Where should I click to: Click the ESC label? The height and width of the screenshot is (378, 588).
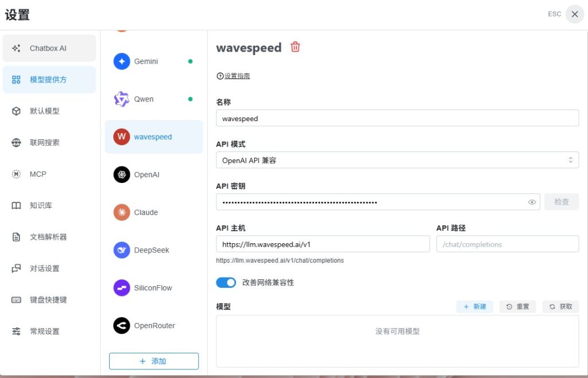[x=554, y=14]
